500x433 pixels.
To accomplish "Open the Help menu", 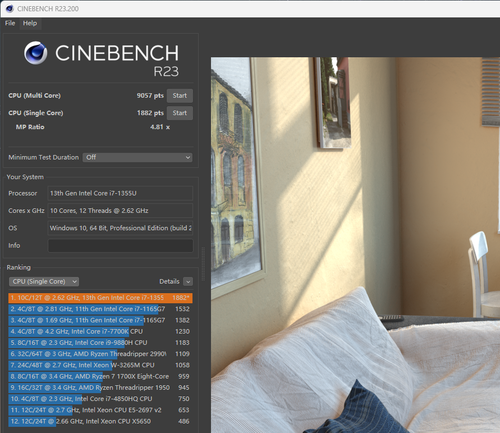I will click(x=30, y=23).
